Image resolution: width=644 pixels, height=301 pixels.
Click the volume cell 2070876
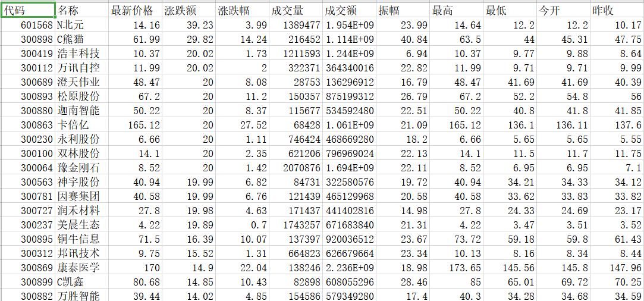click(296, 168)
